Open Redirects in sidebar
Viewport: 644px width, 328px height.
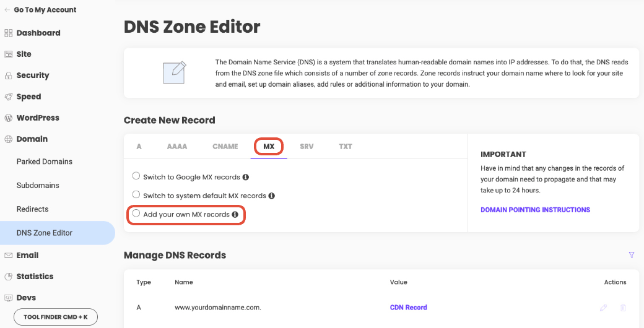[x=32, y=209]
